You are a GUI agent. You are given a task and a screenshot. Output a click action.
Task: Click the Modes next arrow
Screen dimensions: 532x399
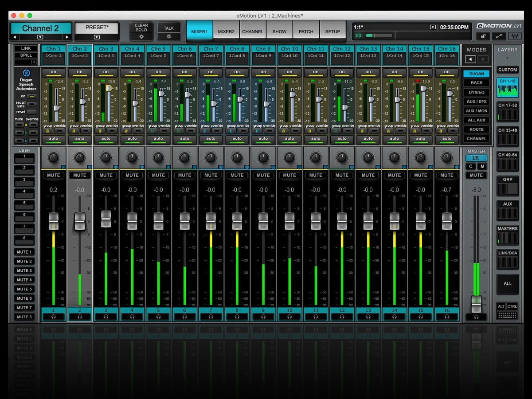tap(482, 59)
